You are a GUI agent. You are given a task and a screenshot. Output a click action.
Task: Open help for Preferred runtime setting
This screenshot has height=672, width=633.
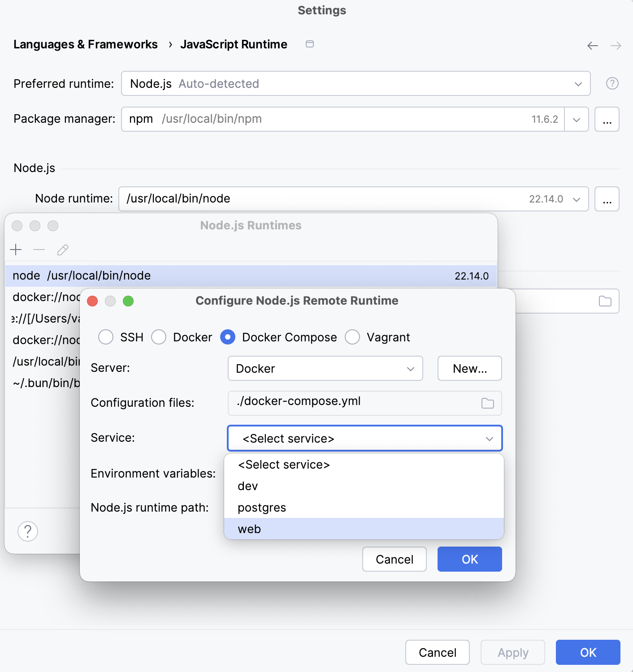click(612, 83)
